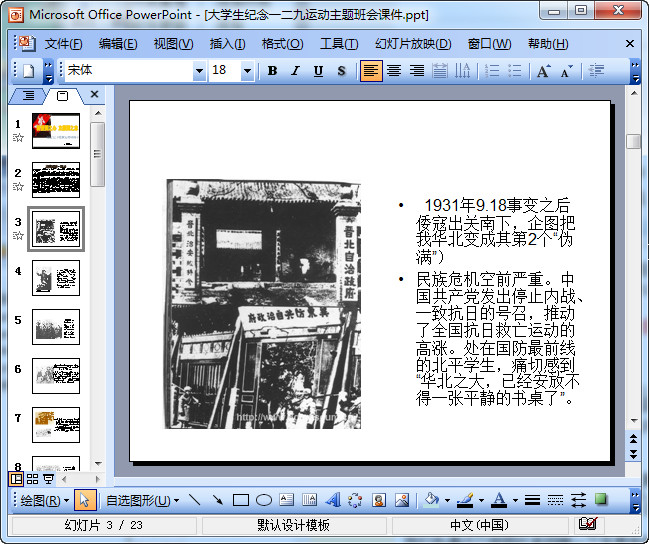
Task: Open the 文件(F) menu
Action: [x=63, y=43]
